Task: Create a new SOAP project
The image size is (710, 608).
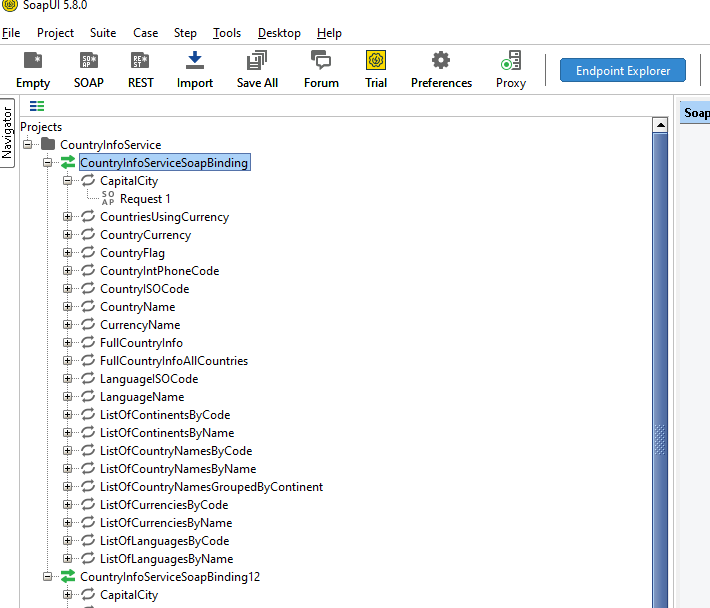Action: tap(88, 70)
